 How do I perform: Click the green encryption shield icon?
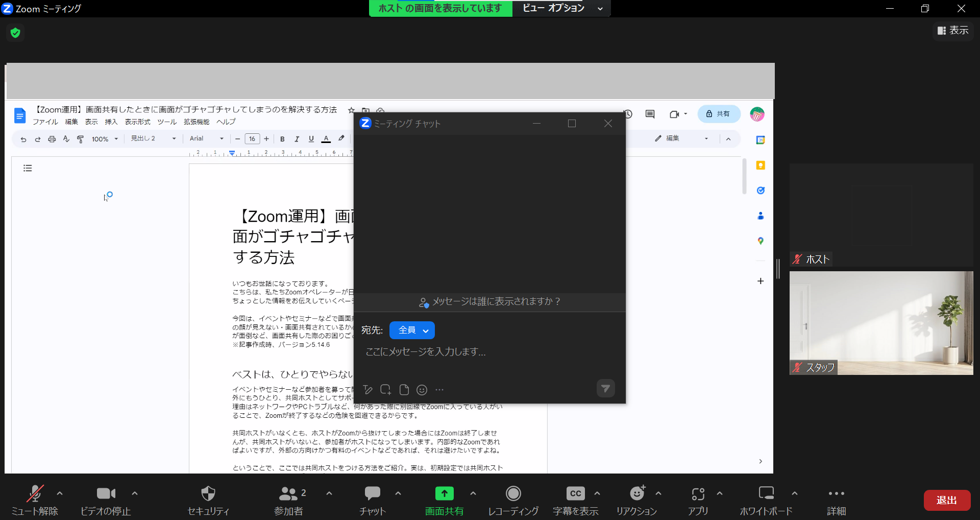click(15, 33)
